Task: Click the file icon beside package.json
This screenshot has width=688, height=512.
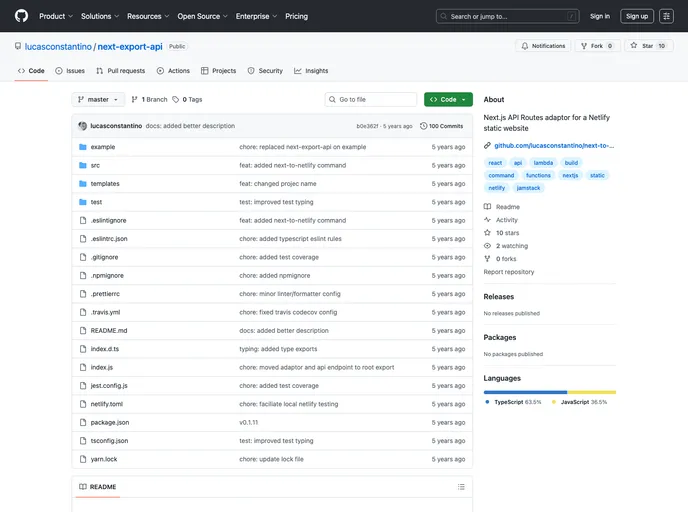Action: [82, 422]
